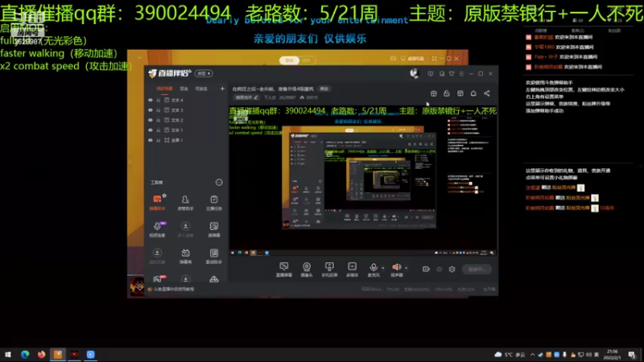Click the record camera icon beside the speaker
Screen dimensions: 644x362
(426, 269)
